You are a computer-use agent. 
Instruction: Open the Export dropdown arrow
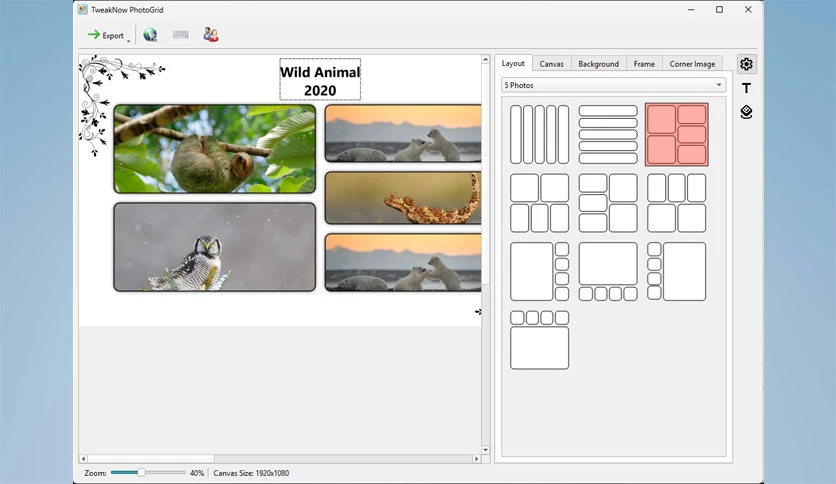[128, 40]
